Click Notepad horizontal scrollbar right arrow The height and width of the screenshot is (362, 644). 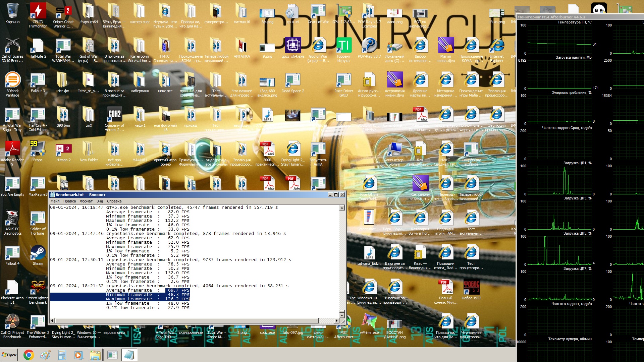(336, 321)
